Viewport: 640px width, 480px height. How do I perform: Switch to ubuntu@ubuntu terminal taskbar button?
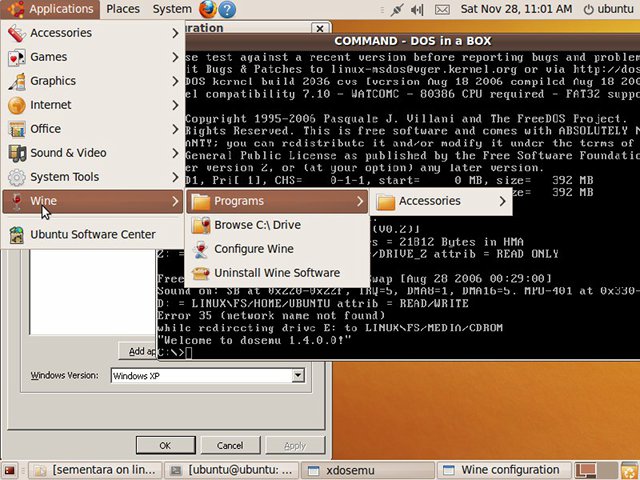[232, 471]
